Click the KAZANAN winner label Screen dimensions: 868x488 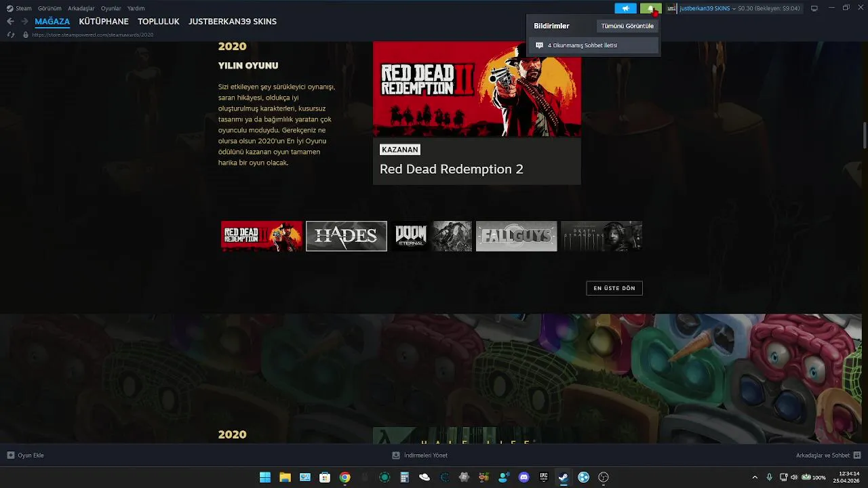coord(400,150)
